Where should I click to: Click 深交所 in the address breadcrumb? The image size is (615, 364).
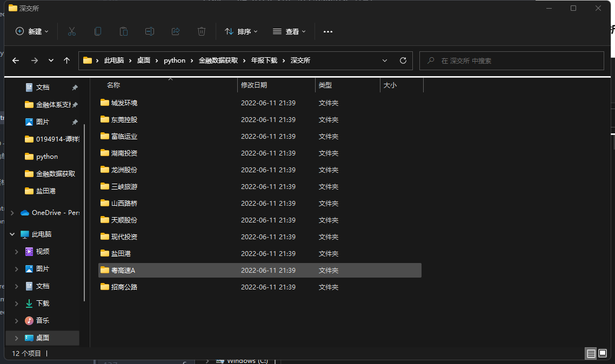pyautogui.click(x=300, y=60)
